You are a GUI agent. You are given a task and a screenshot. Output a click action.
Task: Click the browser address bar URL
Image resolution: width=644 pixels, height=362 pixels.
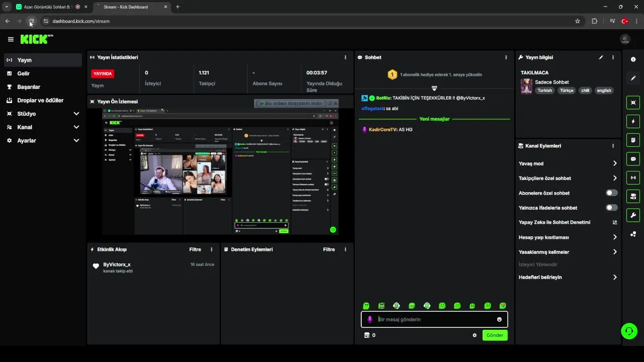81,21
